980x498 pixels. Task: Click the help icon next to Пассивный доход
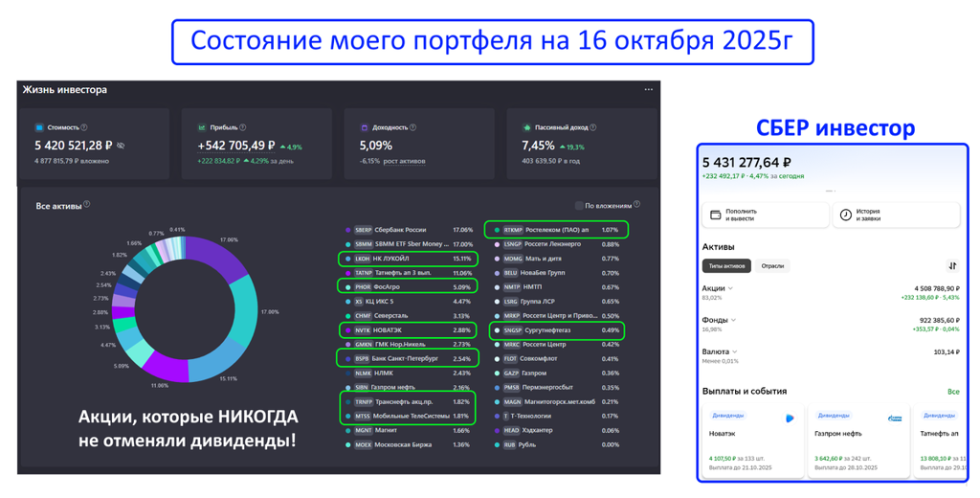click(593, 127)
